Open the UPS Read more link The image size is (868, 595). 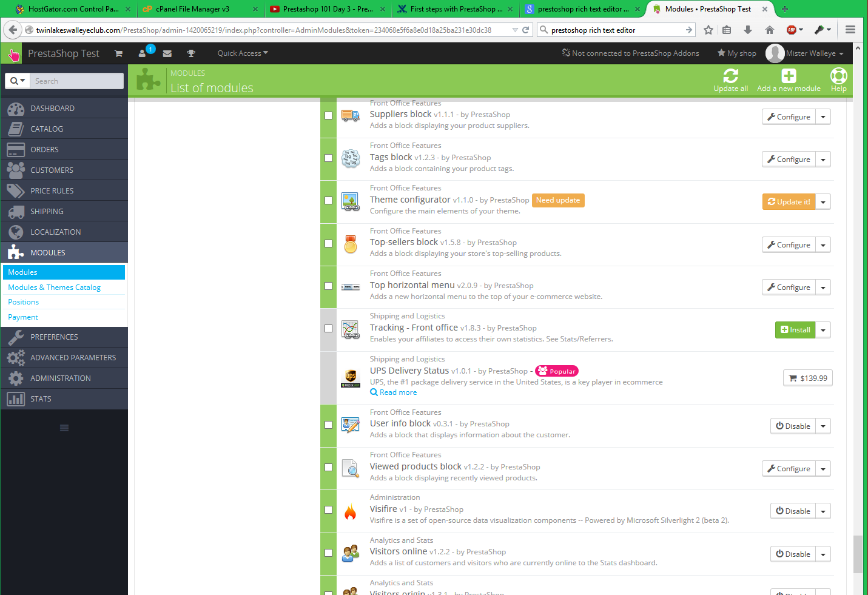coord(394,392)
